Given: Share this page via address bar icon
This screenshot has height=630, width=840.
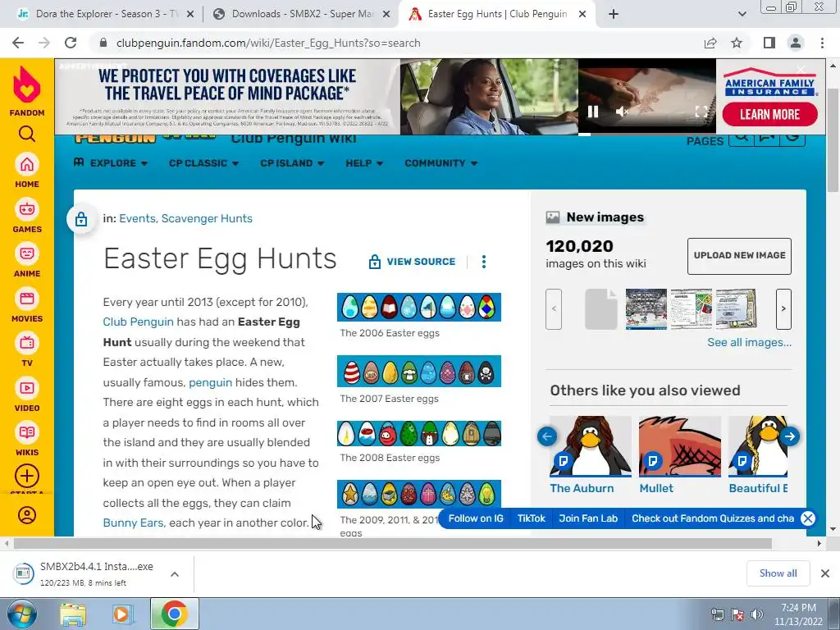Looking at the screenshot, I should 710,43.
